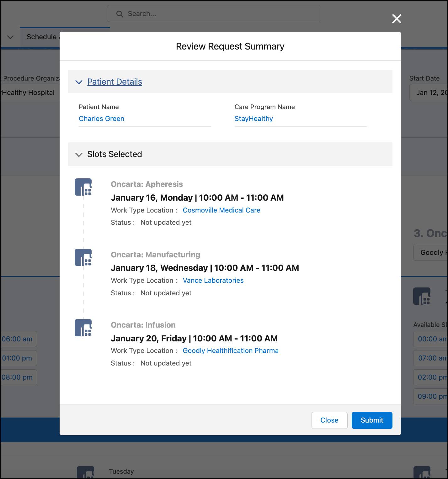Collapse the Patient Details section

[x=79, y=82]
